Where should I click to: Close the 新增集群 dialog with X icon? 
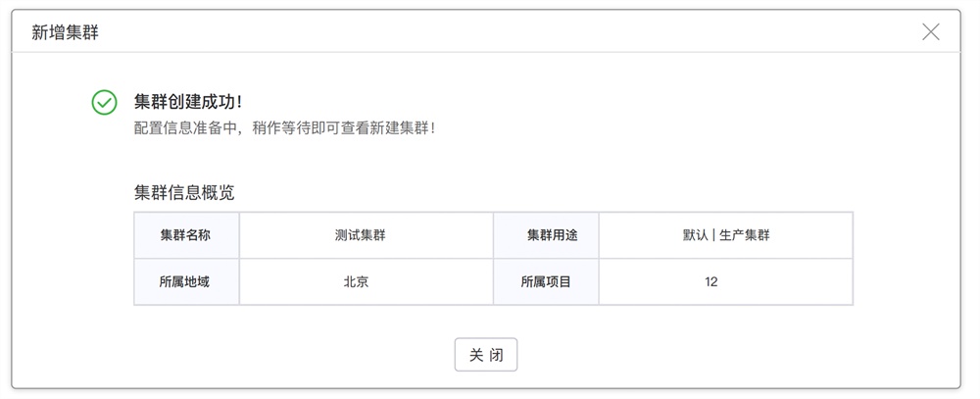tap(931, 32)
